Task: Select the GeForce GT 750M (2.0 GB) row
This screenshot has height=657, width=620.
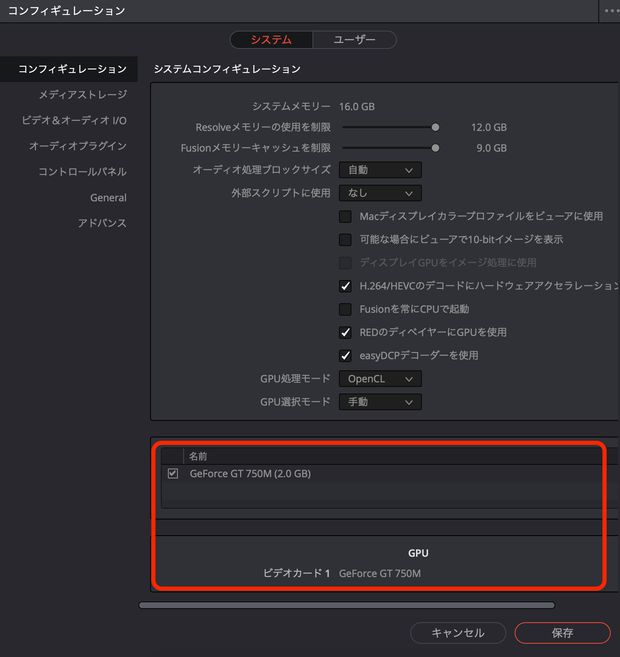Action: coord(390,474)
